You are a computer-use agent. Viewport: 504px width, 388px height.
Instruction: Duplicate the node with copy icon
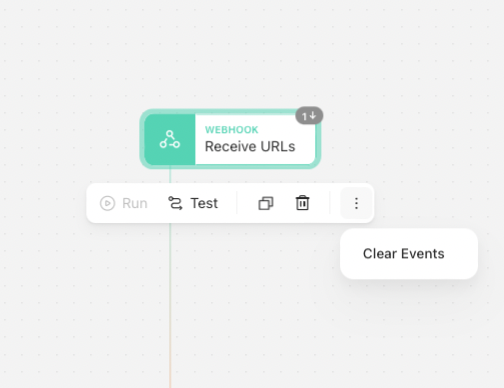266,203
